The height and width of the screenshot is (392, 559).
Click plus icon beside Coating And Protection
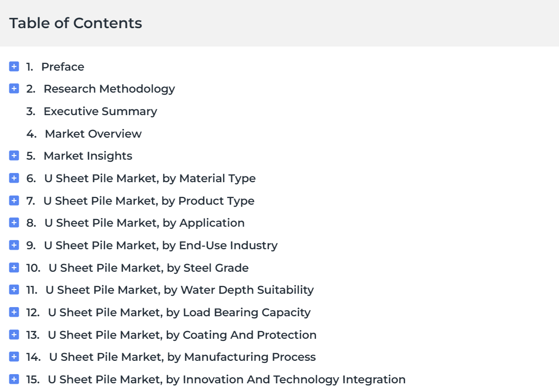click(14, 335)
